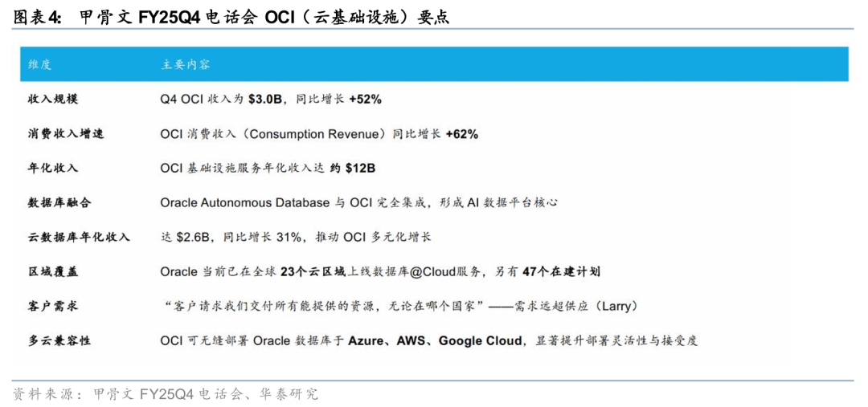Select the 主要内容 column header
This screenshot has width=868, height=407.
(x=186, y=64)
